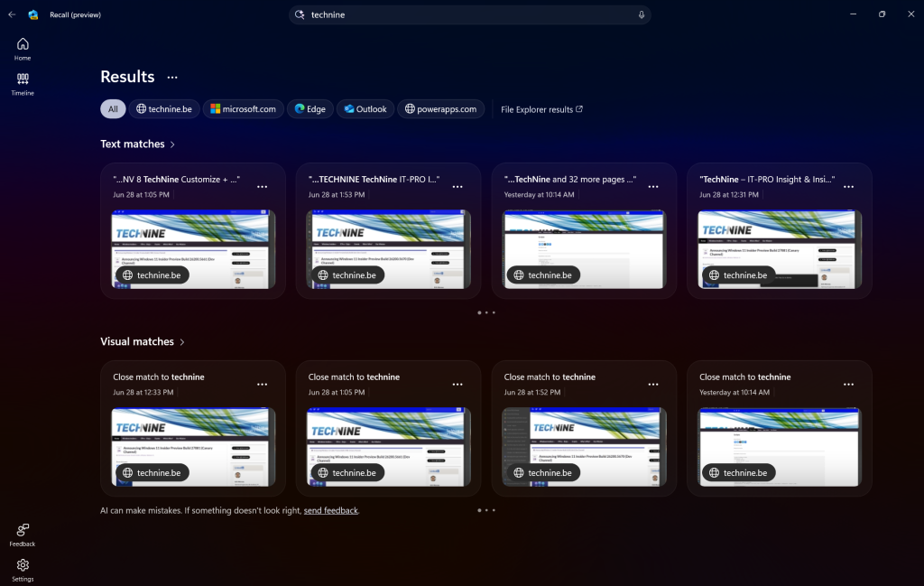Click the back arrow in title bar
Screen dimensions: 924x586
tap(12, 14)
